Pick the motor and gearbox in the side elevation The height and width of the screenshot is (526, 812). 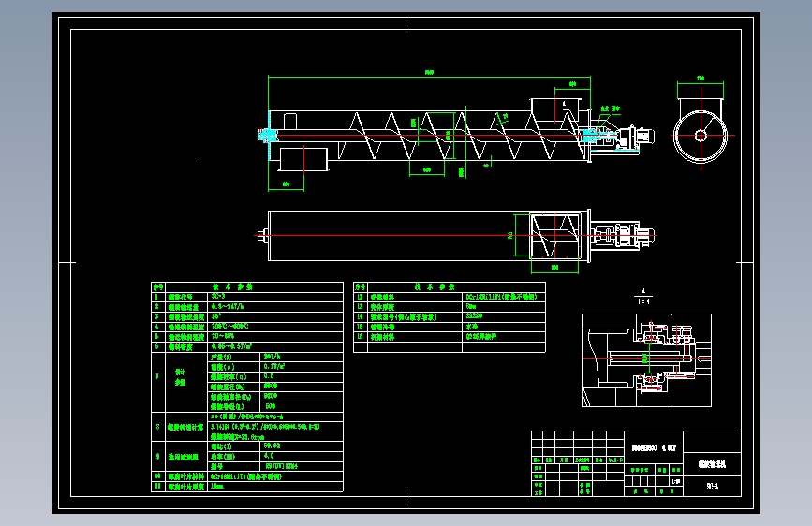[x=635, y=138]
